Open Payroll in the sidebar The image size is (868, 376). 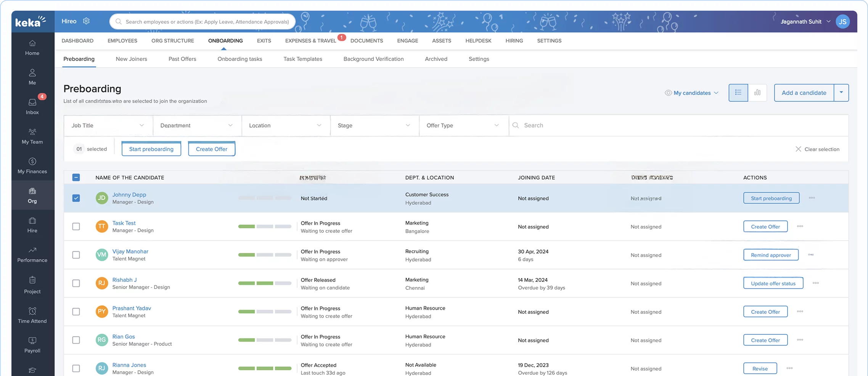pyautogui.click(x=32, y=345)
